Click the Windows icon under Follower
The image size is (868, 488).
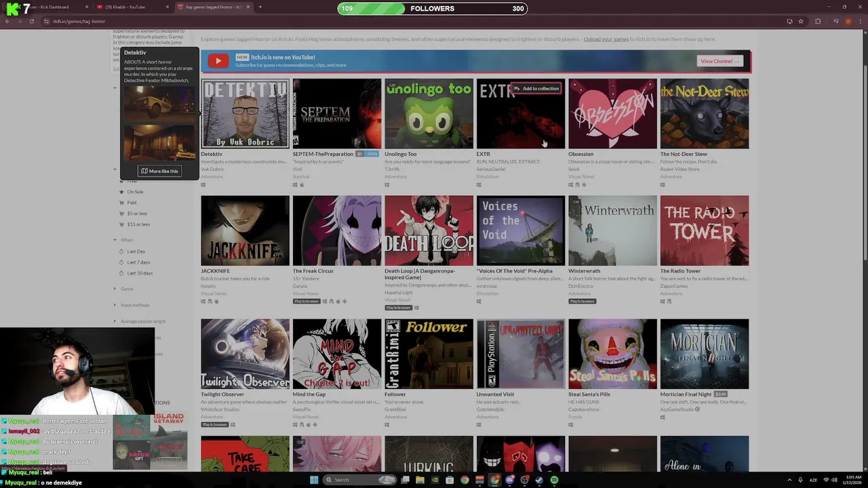click(x=387, y=425)
